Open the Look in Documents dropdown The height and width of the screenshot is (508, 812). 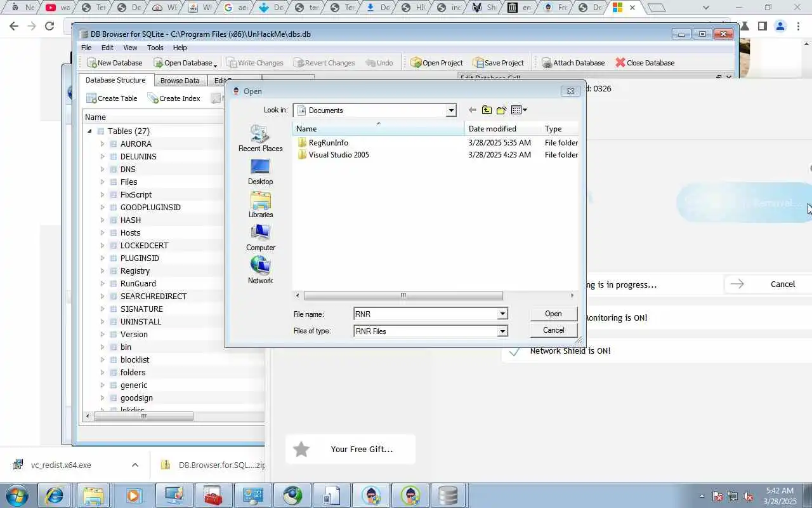pos(451,110)
